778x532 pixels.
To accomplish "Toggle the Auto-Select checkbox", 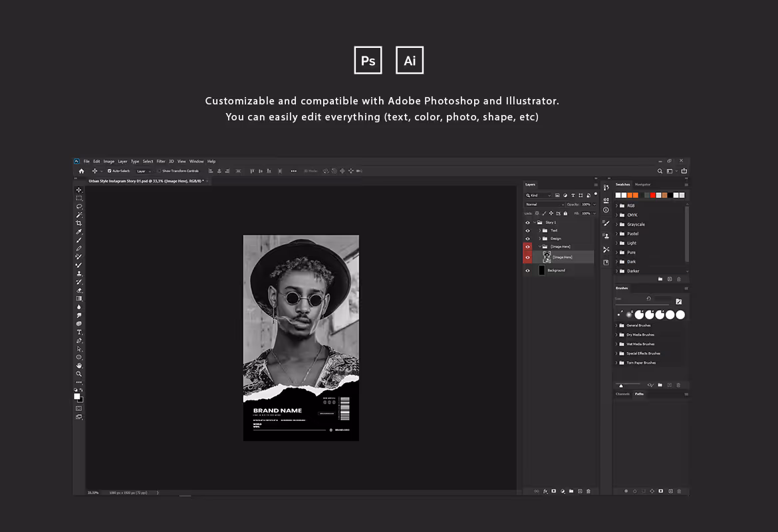I will pyautogui.click(x=110, y=171).
